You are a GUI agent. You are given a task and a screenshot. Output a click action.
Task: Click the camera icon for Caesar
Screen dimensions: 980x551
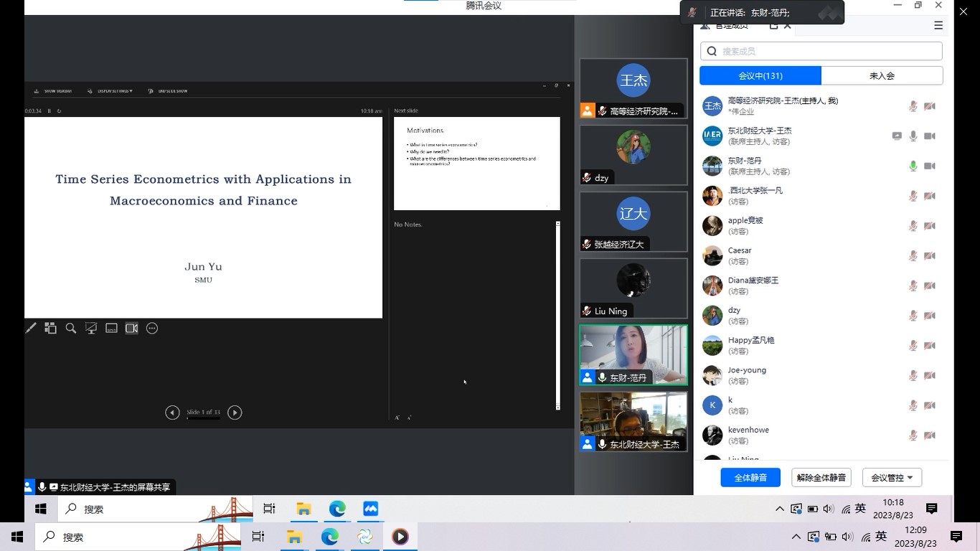click(x=930, y=256)
